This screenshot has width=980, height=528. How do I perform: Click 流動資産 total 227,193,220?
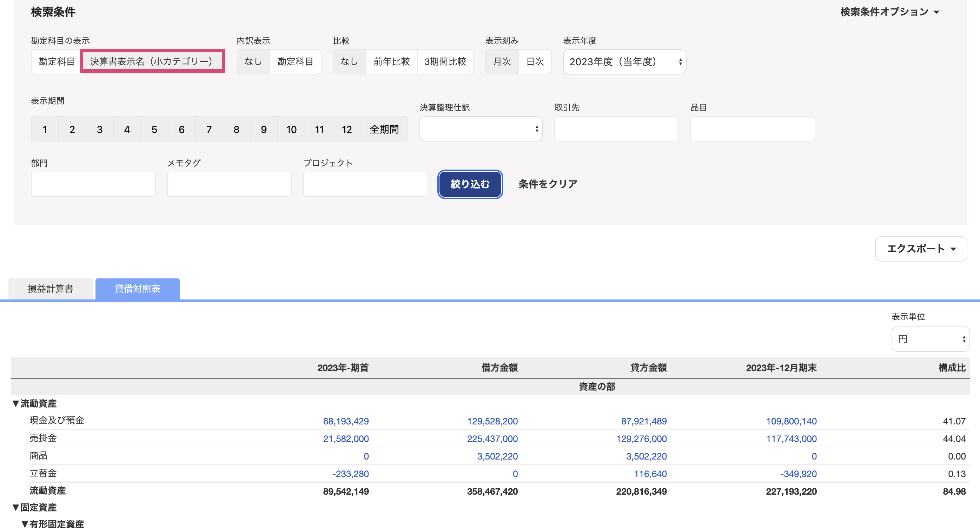click(791, 491)
